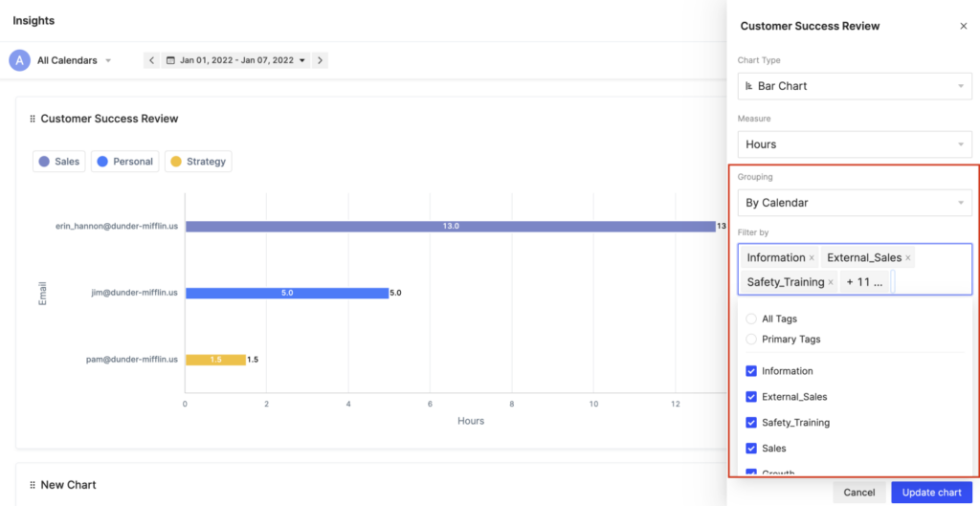The width and height of the screenshot is (980, 506).
Task: Open the All Calendars dropdown
Action: 74,60
